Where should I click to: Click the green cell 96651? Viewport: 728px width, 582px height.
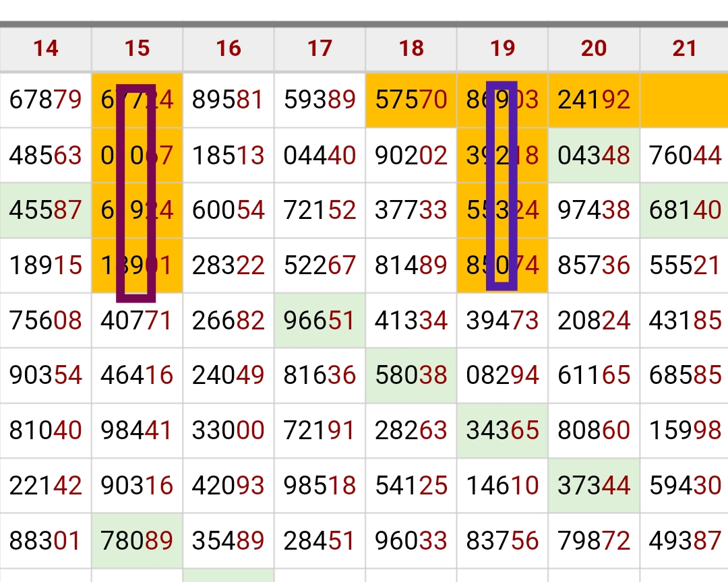pos(320,320)
